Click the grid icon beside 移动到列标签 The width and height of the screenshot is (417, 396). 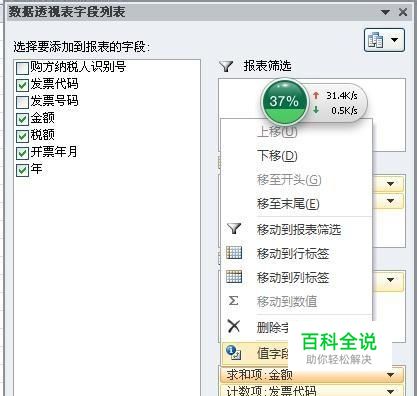pos(234,276)
